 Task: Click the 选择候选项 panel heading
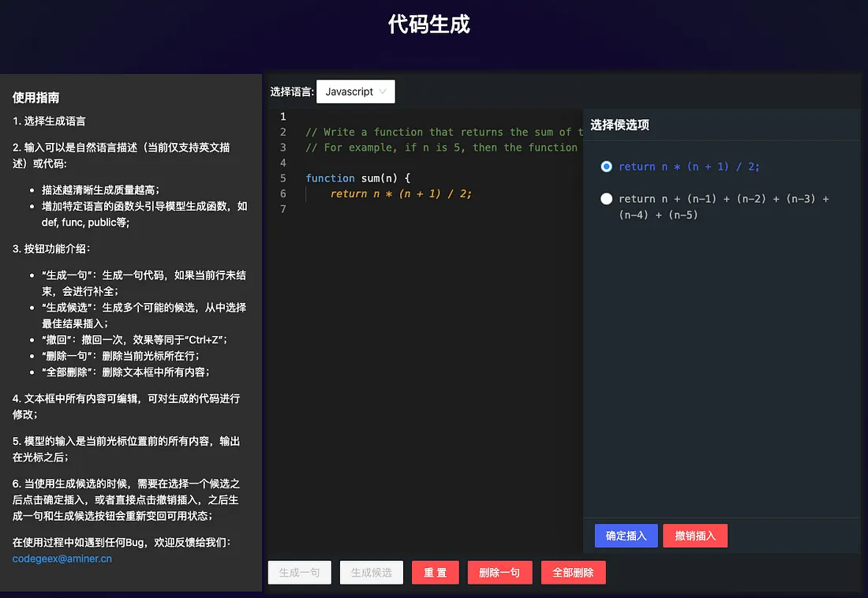coord(619,125)
